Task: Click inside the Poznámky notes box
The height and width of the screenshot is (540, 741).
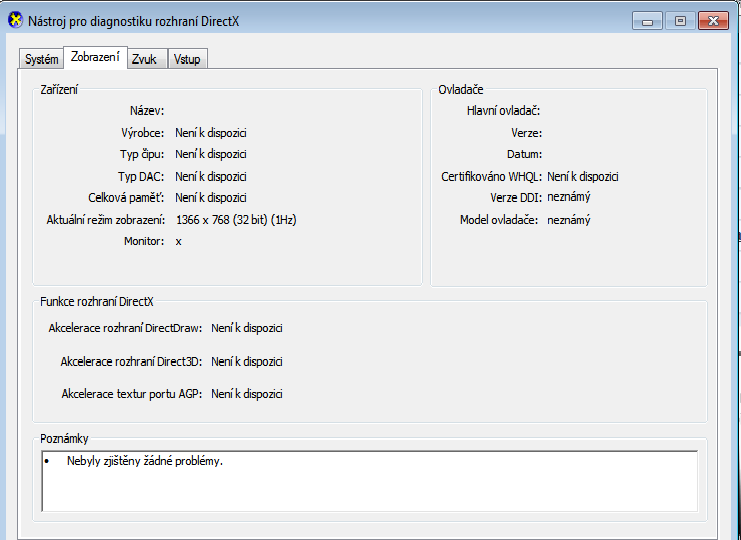Action: tap(370, 481)
